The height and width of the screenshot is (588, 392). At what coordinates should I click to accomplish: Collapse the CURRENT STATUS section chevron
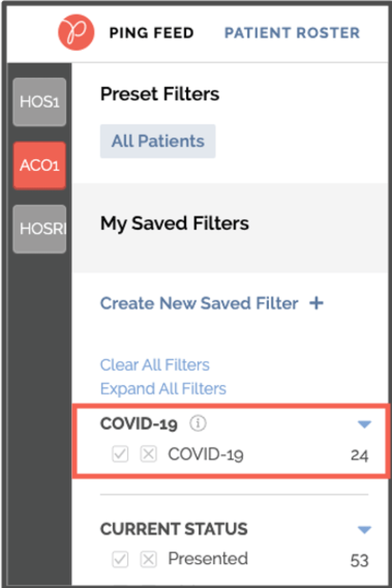pyautogui.click(x=364, y=528)
